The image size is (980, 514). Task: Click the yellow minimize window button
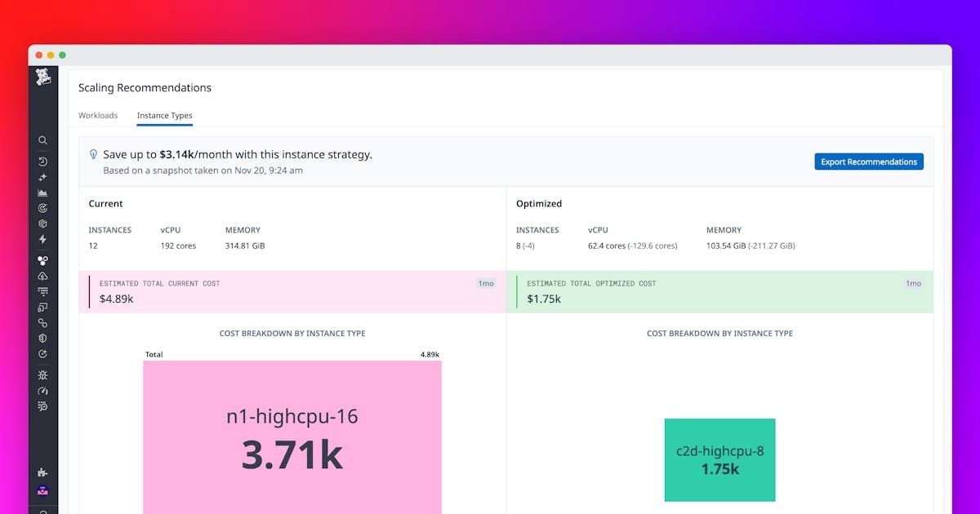51,55
